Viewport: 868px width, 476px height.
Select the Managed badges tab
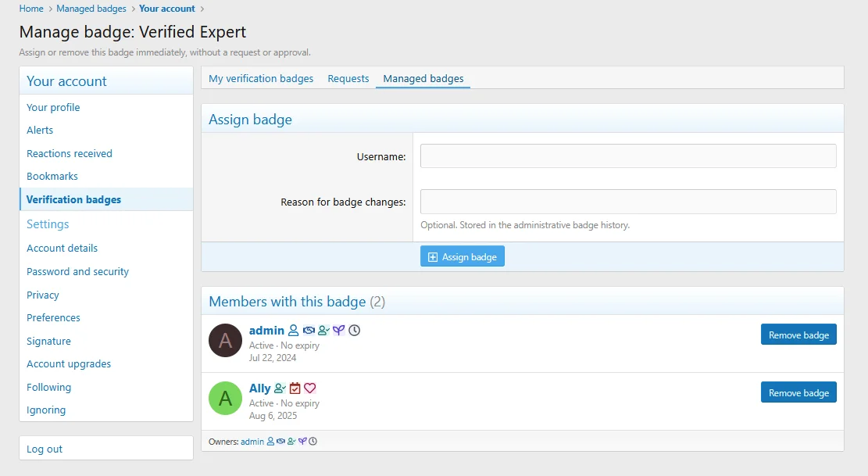423,79
